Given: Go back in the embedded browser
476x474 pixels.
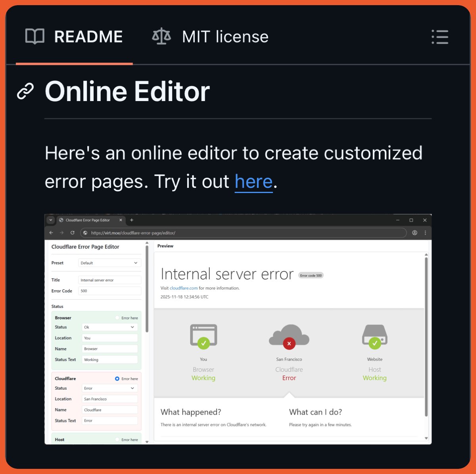Looking at the screenshot, I should point(51,233).
